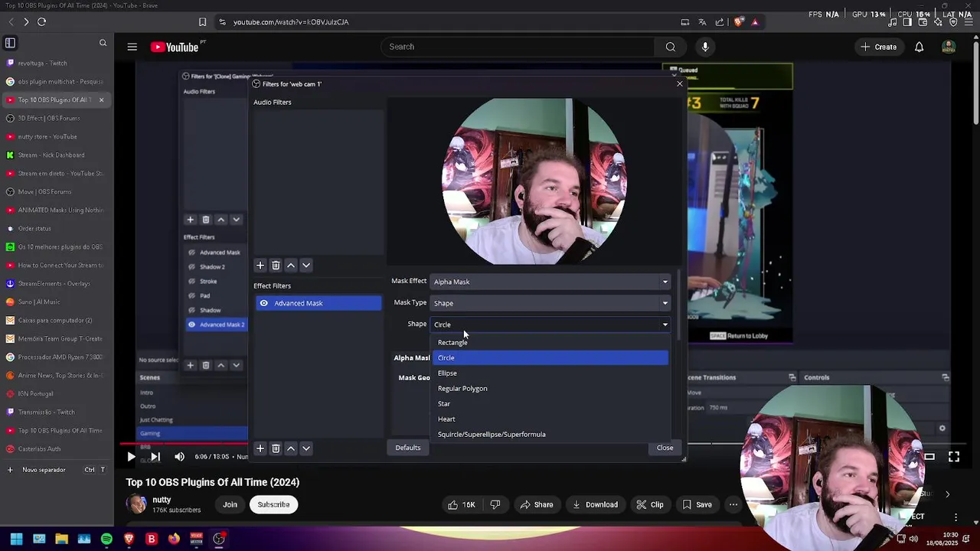The width and height of the screenshot is (980, 551).
Task: Toggle the hidden eye on the Pad filter
Action: coord(191,295)
